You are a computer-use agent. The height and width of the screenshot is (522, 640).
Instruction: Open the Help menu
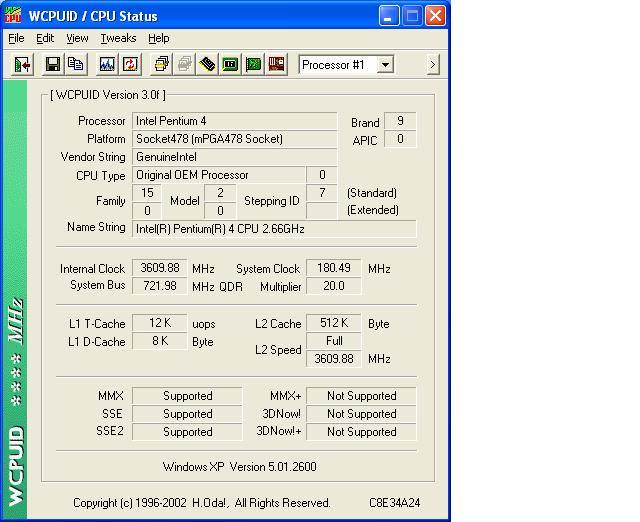tap(158, 38)
